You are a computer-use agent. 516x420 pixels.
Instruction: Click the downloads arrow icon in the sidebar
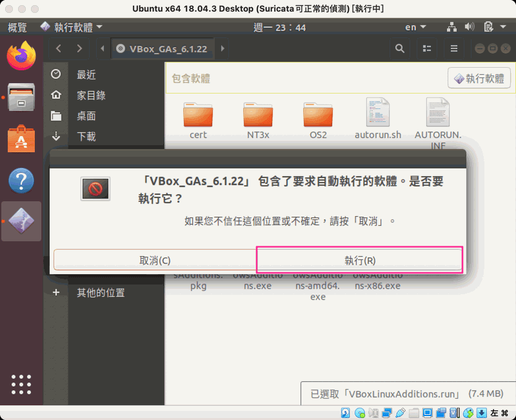[x=56, y=136]
